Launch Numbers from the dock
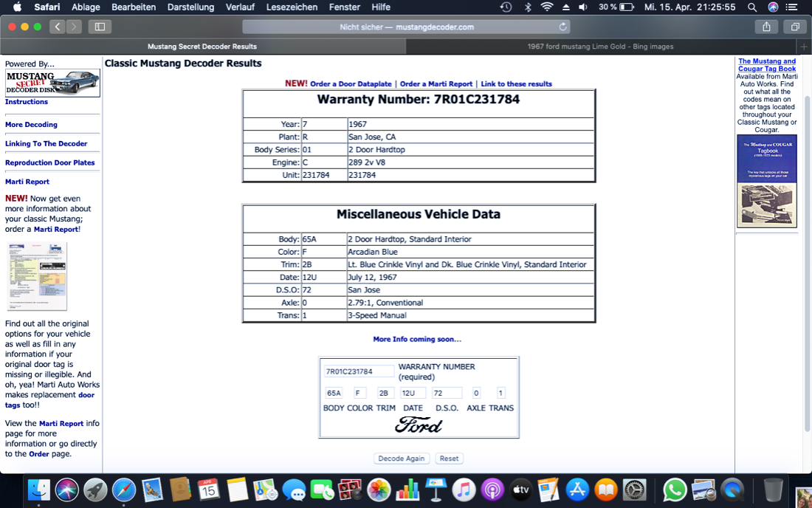 click(407, 490)
